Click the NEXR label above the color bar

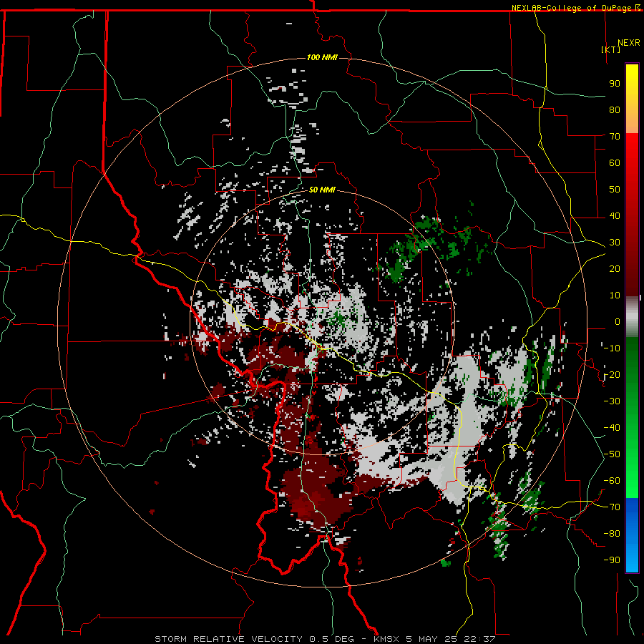[629, 43]
